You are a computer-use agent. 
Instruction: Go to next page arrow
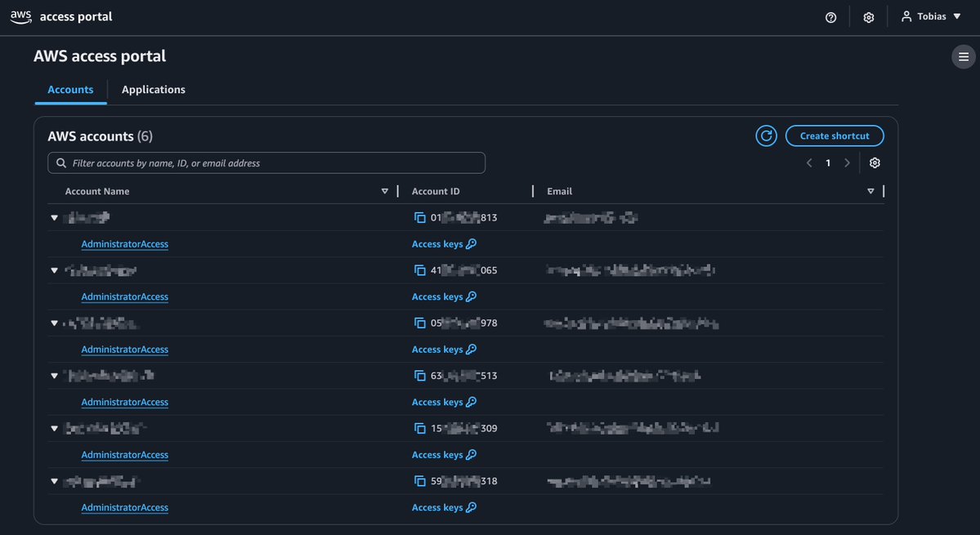point(848,163)
